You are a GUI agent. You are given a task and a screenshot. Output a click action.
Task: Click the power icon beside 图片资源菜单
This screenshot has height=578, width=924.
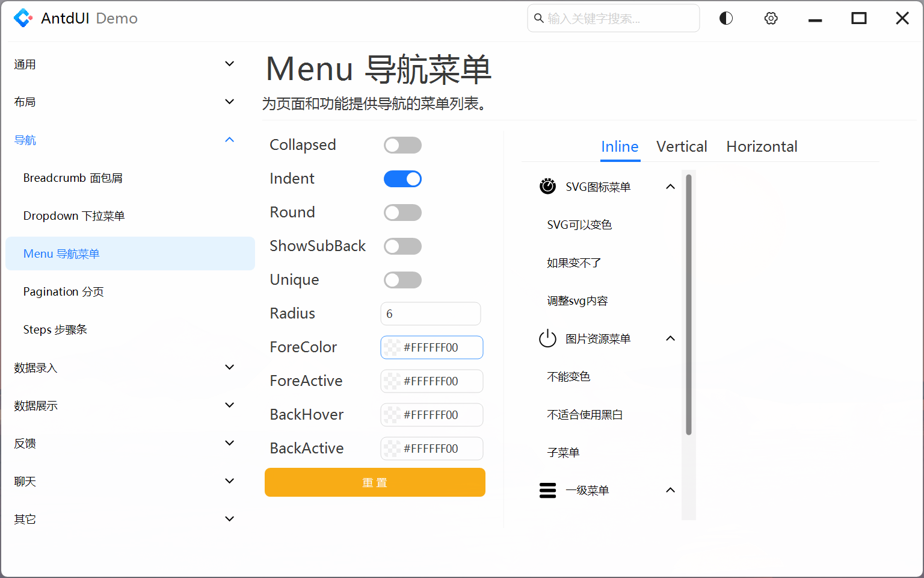coord(547,338)
